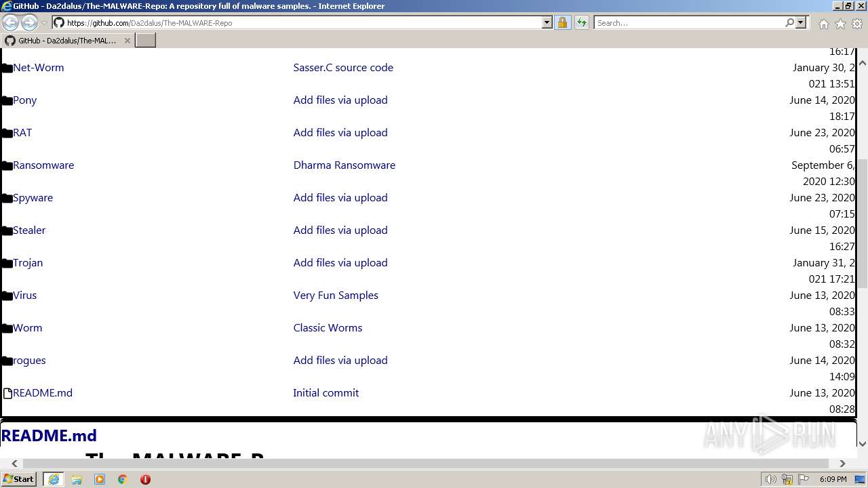Open the Windows Explorer taskbar icon
Viewport: 868px width, 488px height.
(x=77, y=479)
